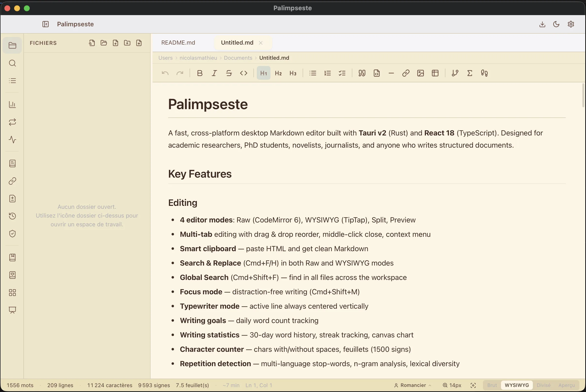Toggle dark mode with moon icon
The image size is (586, 392).
point(556,24)
